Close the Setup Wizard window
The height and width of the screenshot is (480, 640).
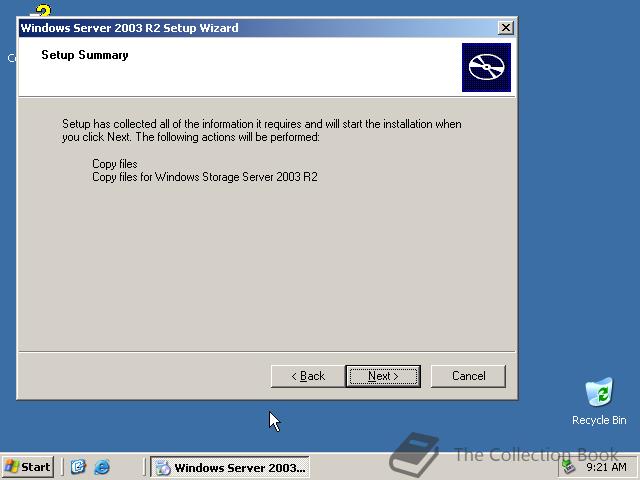point(506,28)
